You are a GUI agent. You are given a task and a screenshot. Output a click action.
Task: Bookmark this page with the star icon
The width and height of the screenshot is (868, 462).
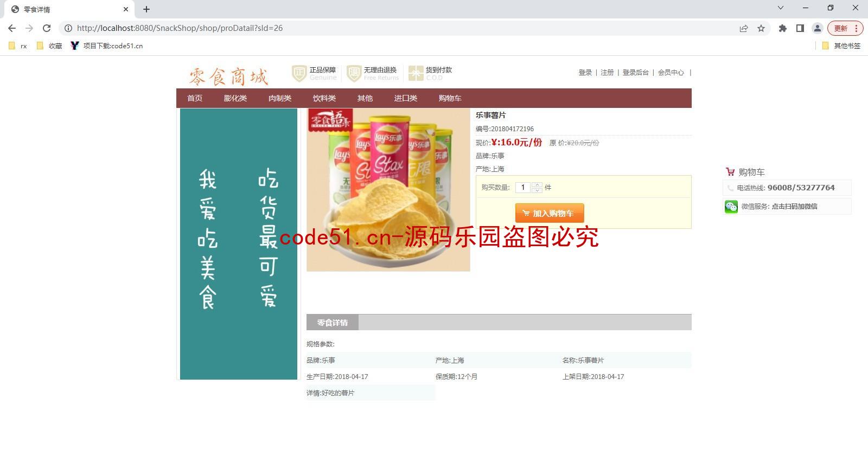761,28
